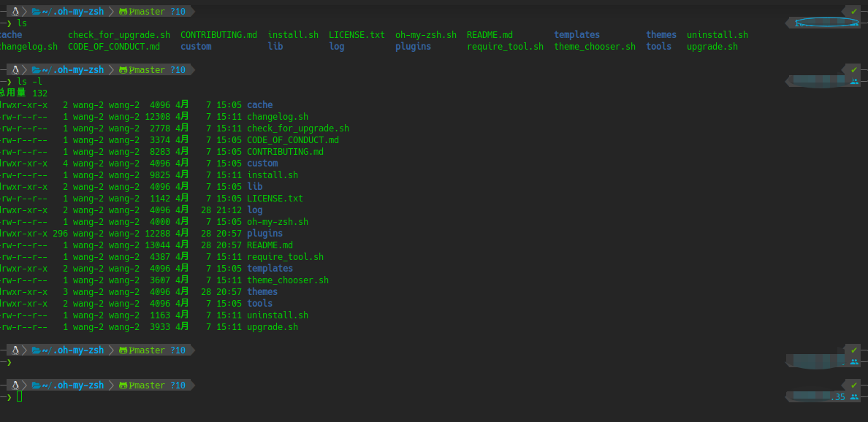Click 'oh-my-zsh.sh' in the long listing
Image resolution: width=868 pixels, height=422 pixels.
click(278, 222)
